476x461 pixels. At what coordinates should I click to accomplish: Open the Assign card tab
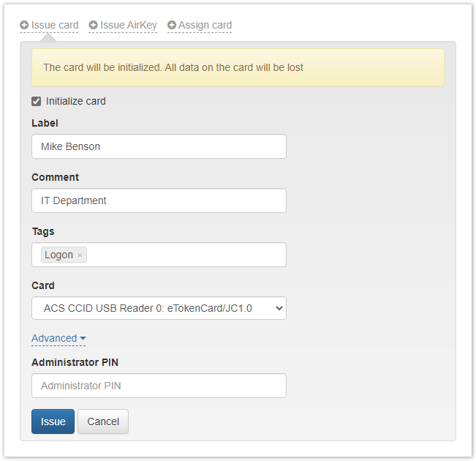[205, 25]
